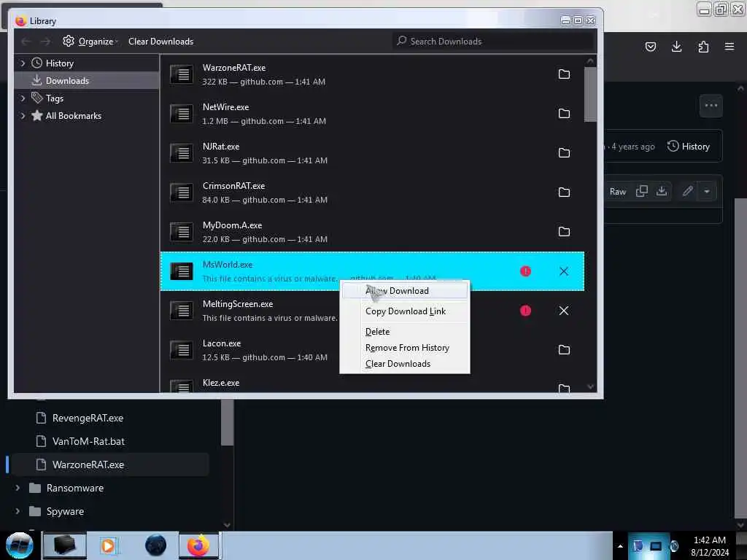The image size is (747, 560).
Task: Open containing folder for CrimsonRAT.exe download
Action: pyautogui.click(x=564, y=192)
